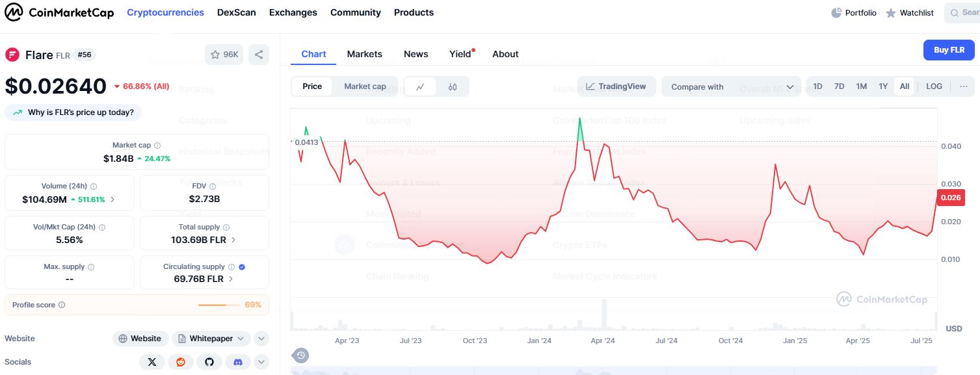The image size is (980, 375).
Task: Expand the Volume (24h) details chevron
Action: pyautogui.click(x=113, y=200)
